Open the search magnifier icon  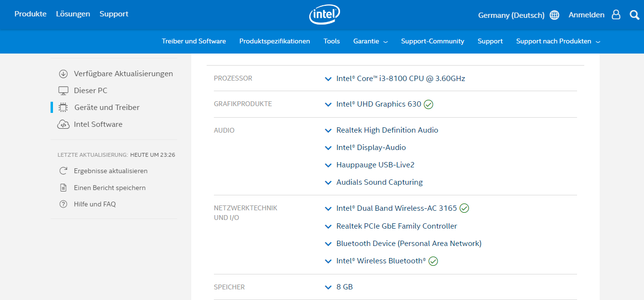(634, 15)
